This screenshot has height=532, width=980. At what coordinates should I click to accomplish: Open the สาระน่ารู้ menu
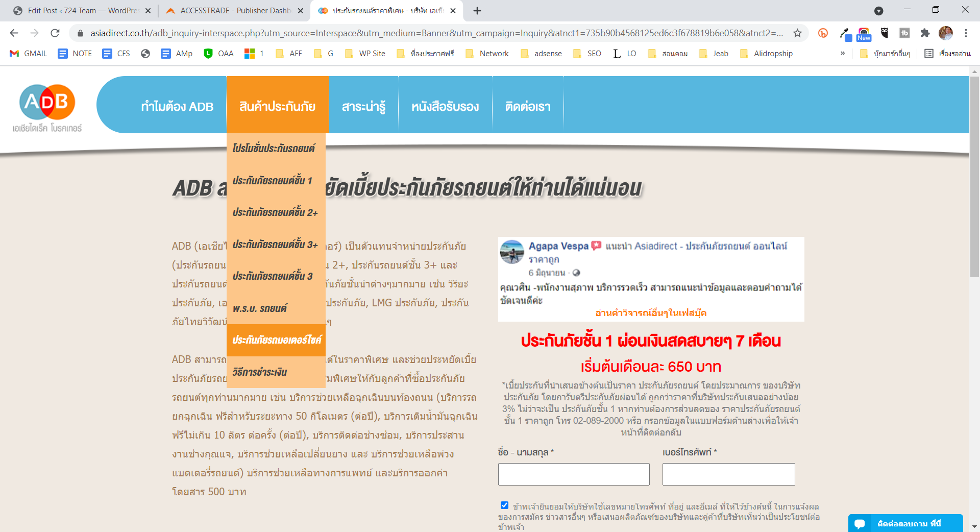[363, 106]
